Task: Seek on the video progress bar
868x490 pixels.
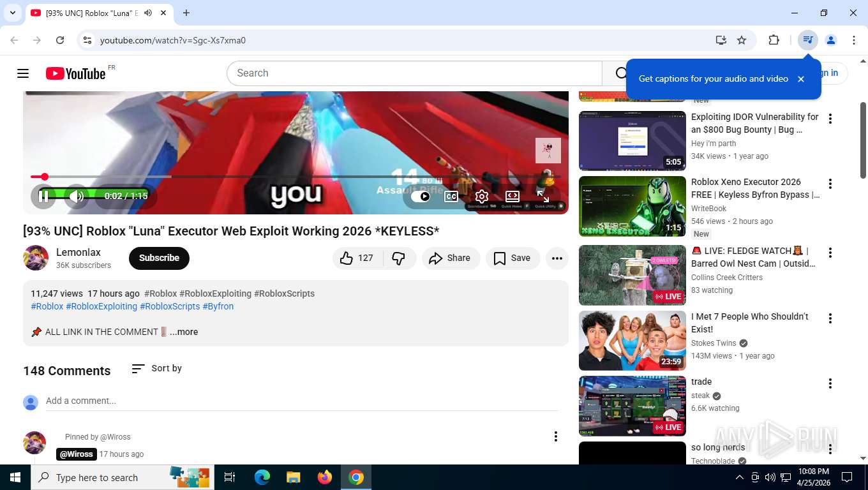Action: tap(296, 177)
